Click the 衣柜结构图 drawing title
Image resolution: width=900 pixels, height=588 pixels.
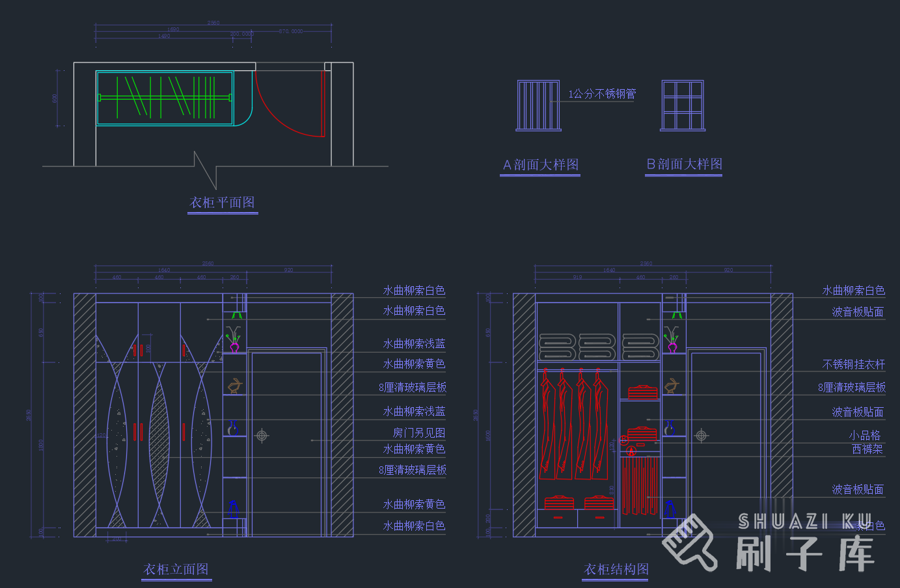point(616,569)
